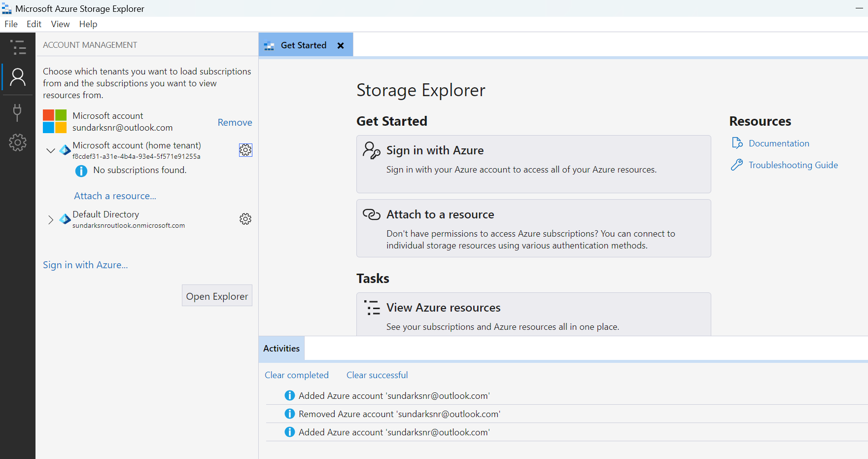
Task: Minimize the Storage Explorer window
Action: pyautogui.click(x=859, y=8)
